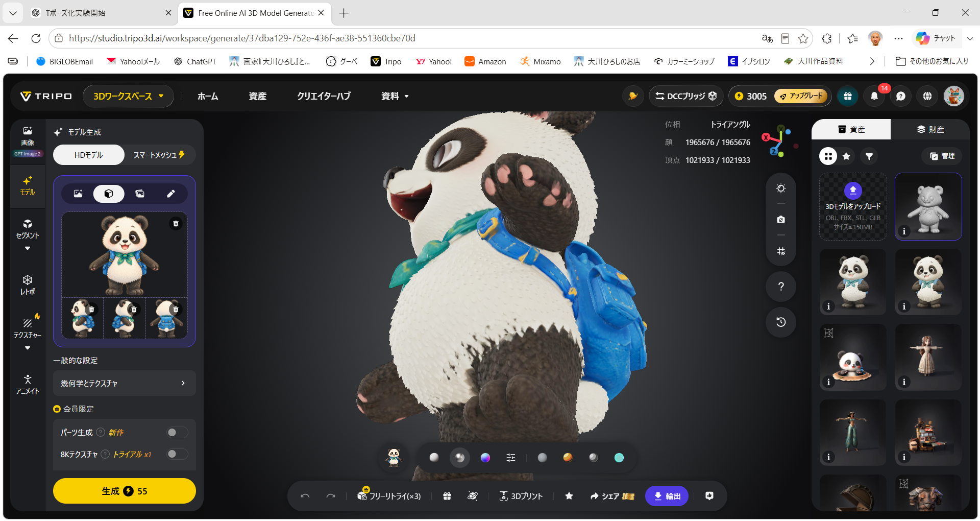Open the Animate tool in sidebar
The height and width of the screenshot is (521, 980).
(x=28, y=385)
